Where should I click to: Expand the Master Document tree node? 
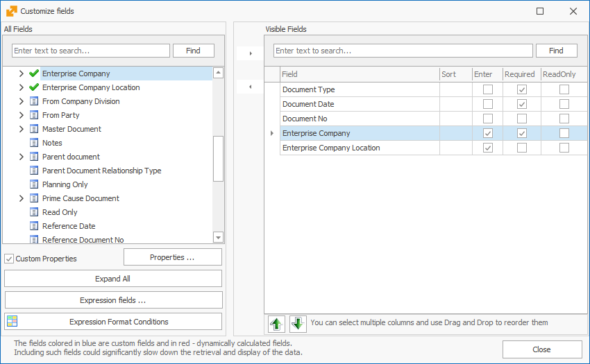point(22,129)
